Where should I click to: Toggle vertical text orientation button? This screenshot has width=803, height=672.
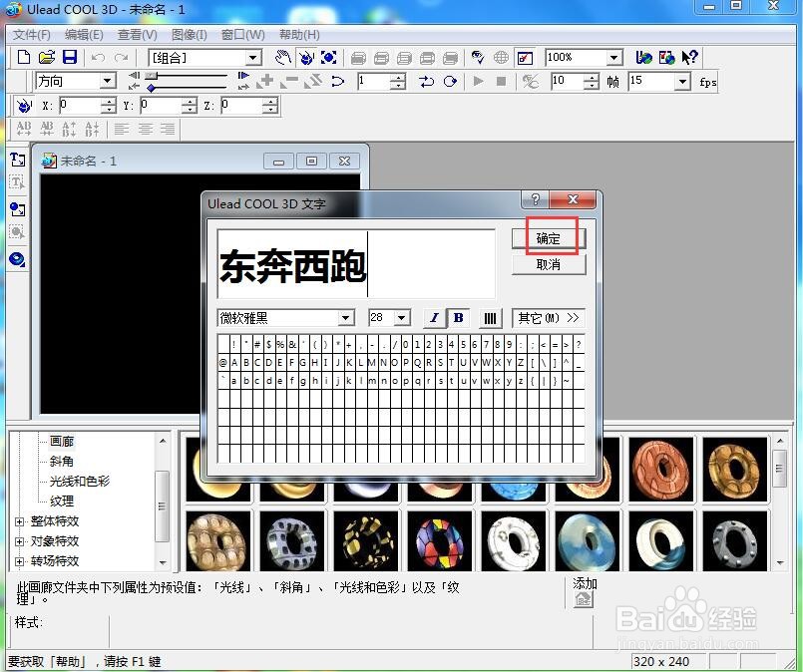click(x=490, y=318)
